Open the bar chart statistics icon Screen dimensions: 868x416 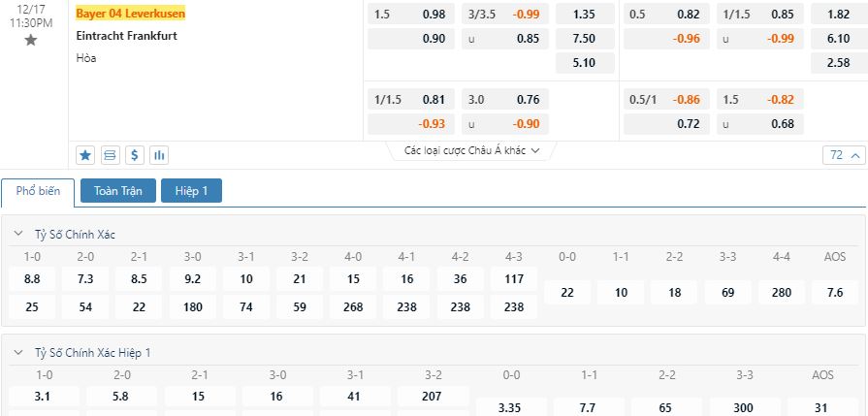pos(159,155)
